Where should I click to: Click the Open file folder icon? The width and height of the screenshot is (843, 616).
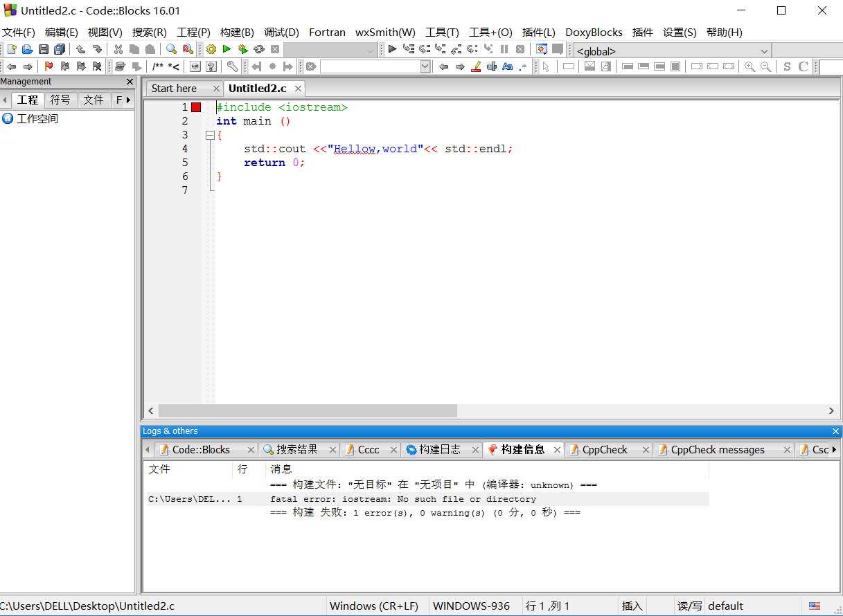pyautogui.click(x=28, y=49)
